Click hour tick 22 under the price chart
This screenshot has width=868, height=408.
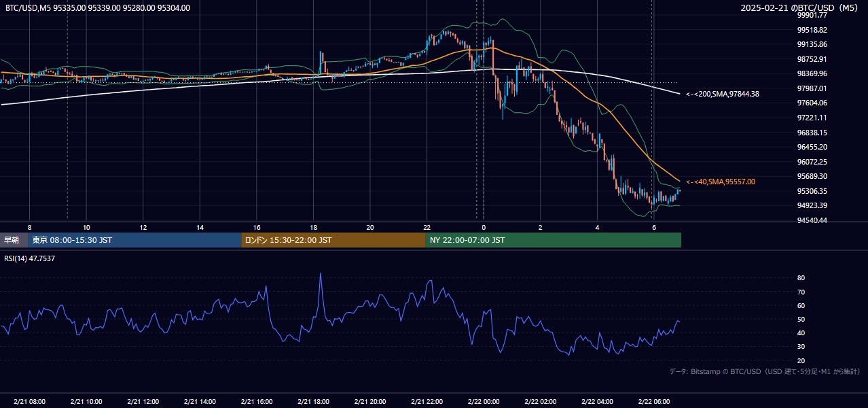(x=427, y=226)
